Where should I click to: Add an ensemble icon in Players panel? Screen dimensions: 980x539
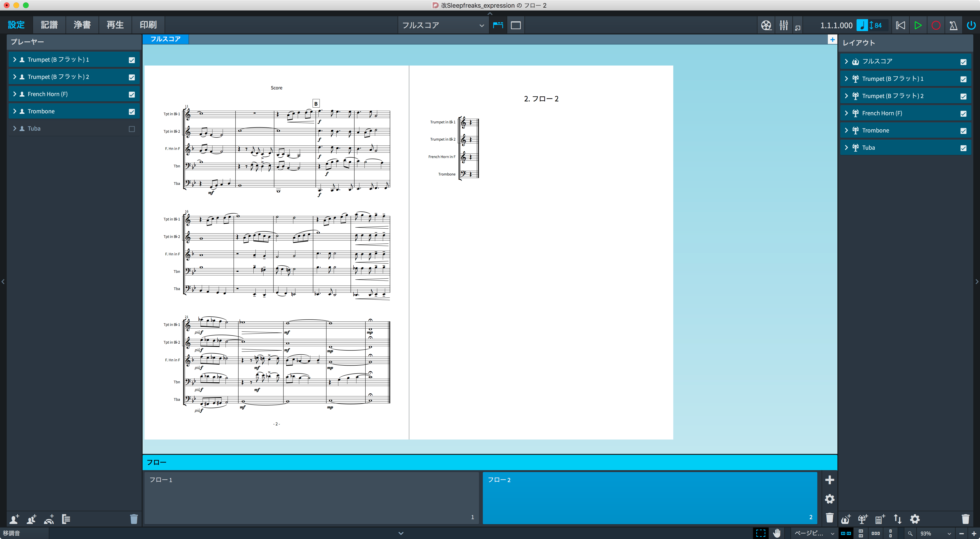coord(49,519)
